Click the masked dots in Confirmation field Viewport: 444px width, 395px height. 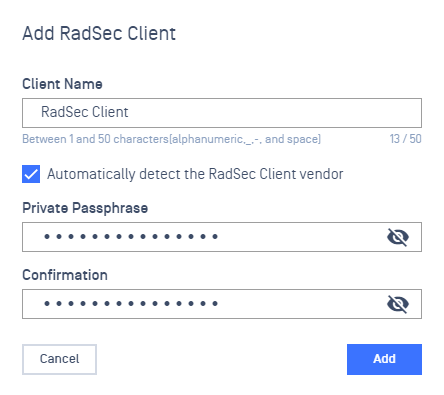pyautogui.click(x=131, y=304)
